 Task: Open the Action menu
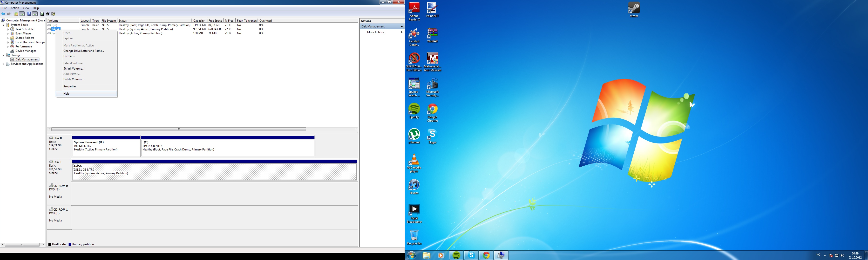[15, 8]
